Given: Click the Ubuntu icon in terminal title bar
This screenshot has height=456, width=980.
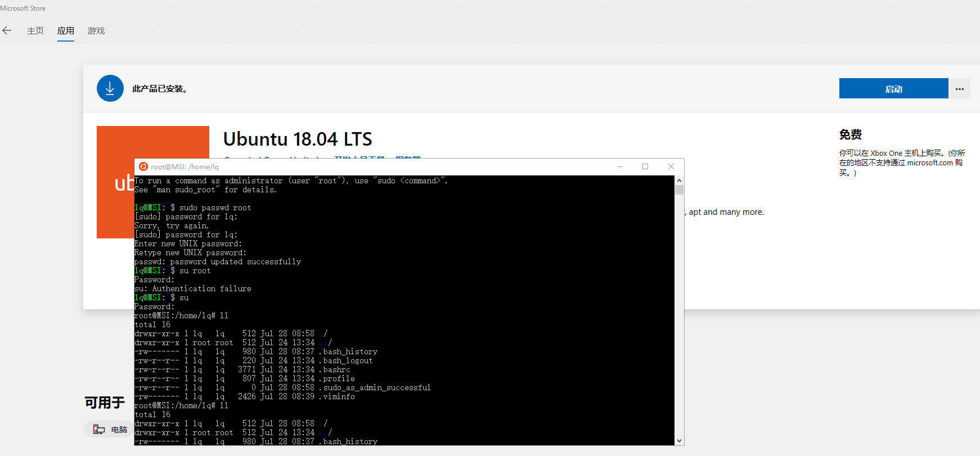Looking at the screenshot, I should tap(143, 166).
